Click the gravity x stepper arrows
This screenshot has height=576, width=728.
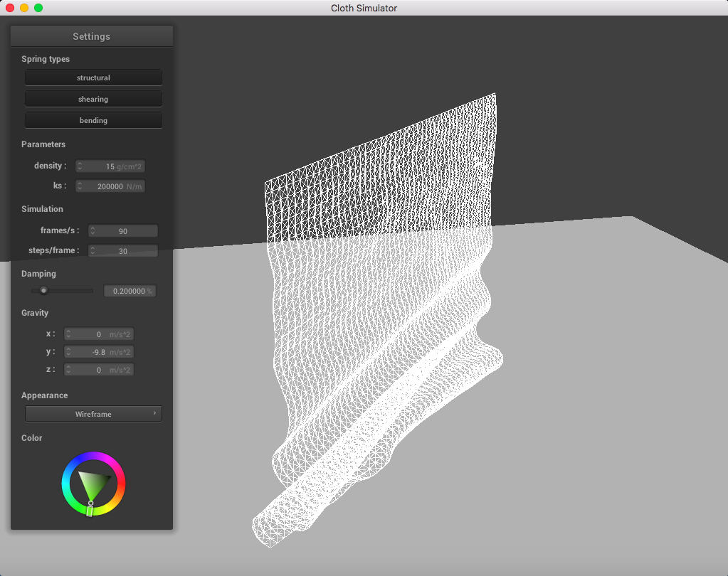pos(68,334)
